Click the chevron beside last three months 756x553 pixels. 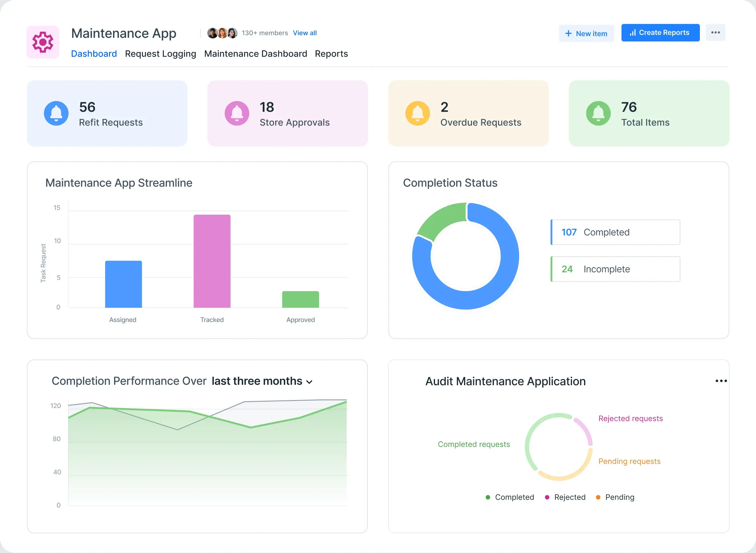pos(310,382)
